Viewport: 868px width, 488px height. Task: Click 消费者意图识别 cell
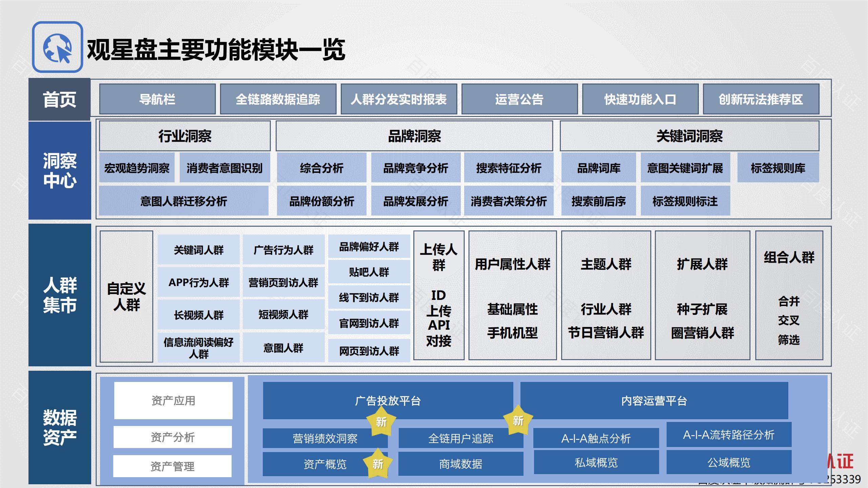[x=224, y=168]
